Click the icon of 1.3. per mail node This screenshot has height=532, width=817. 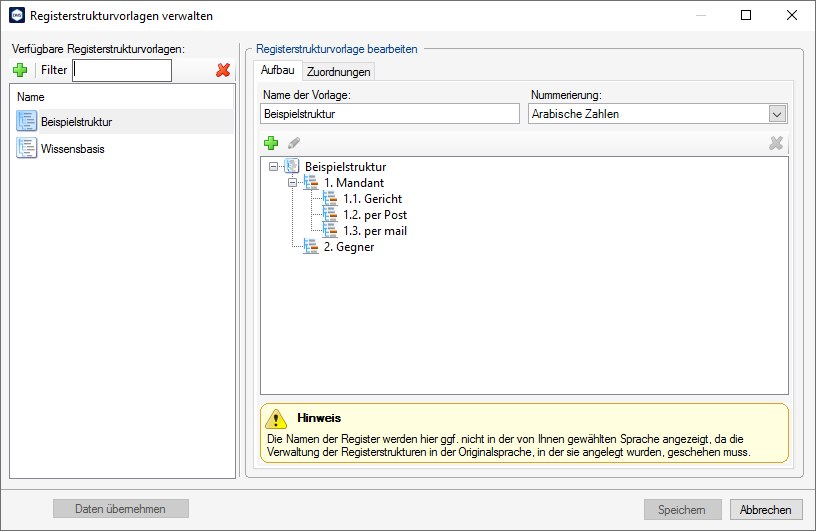(330, 231)
